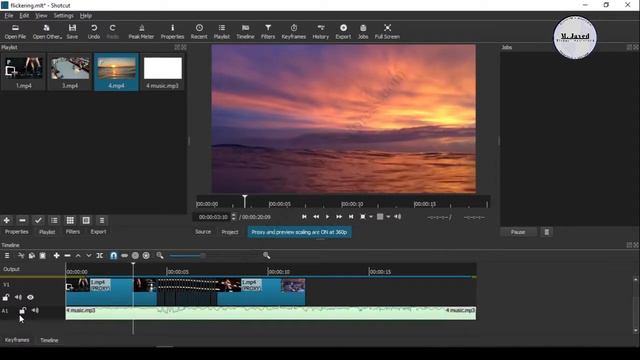Toggle the ripple trim and drop button
Image resolution: width=640 pixels, height=360 pixels.
point(135,256)
